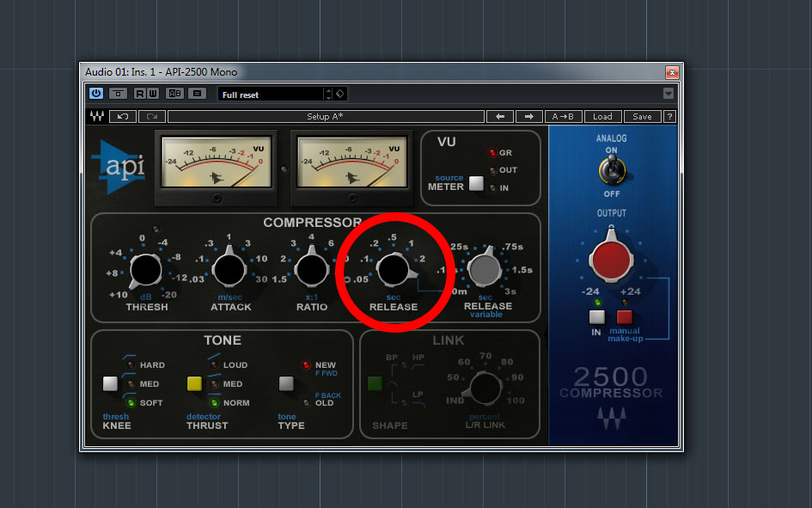Click the Waves logo icon in toolbar
This screenshot has height=508, width=812.
(97, 117)
